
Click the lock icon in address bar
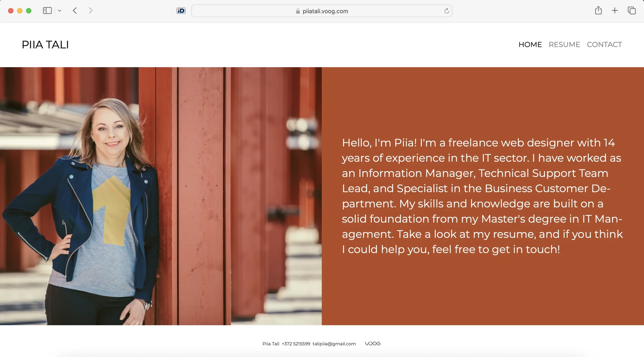click(x=298, y=11)
